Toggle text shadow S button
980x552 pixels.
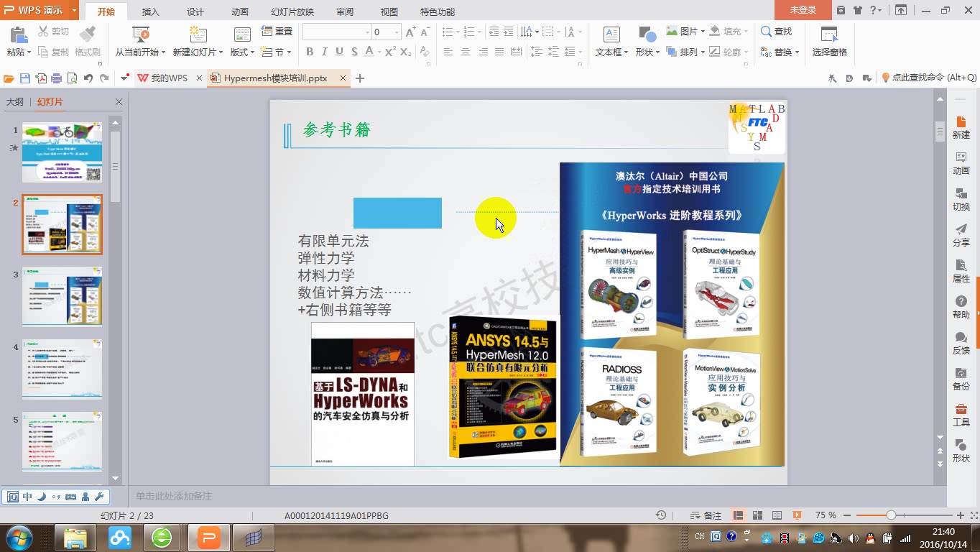(353, 52)
